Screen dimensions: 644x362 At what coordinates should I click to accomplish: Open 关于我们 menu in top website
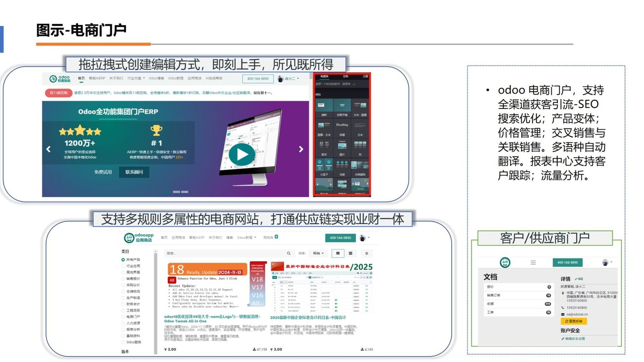coord(116,78)
